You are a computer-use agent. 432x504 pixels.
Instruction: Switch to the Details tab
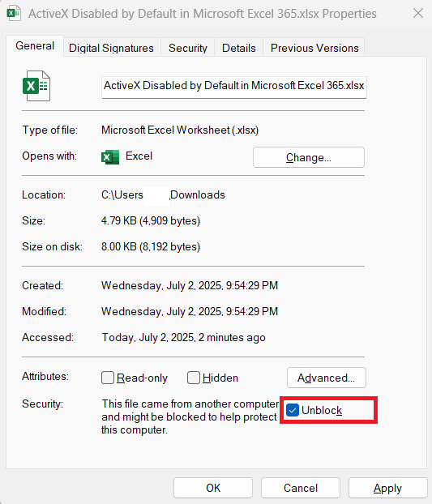[x=239, y=48]
